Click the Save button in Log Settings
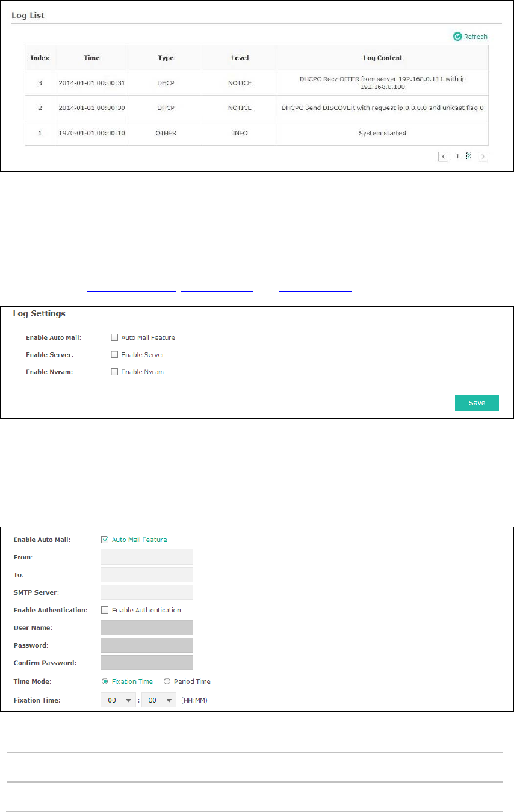 coord(477,403)
